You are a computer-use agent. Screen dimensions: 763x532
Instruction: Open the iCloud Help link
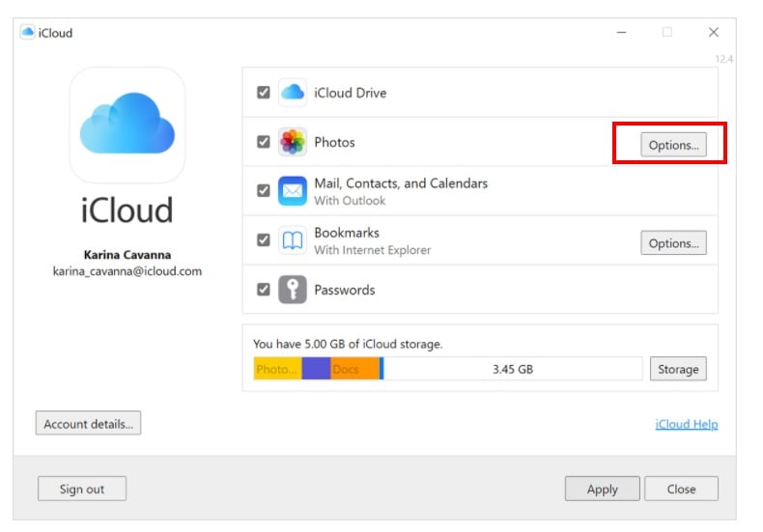tap(687, 424)
